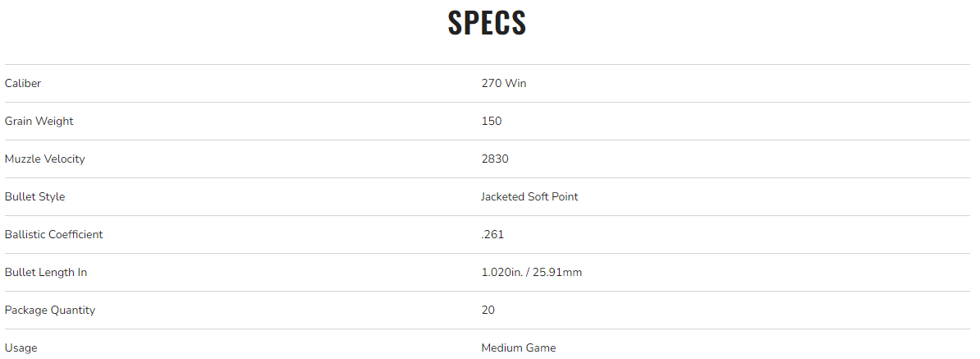This screenshot has height=359, width=980.
Task: Click the SPECS heading
Action: [487, 23]
